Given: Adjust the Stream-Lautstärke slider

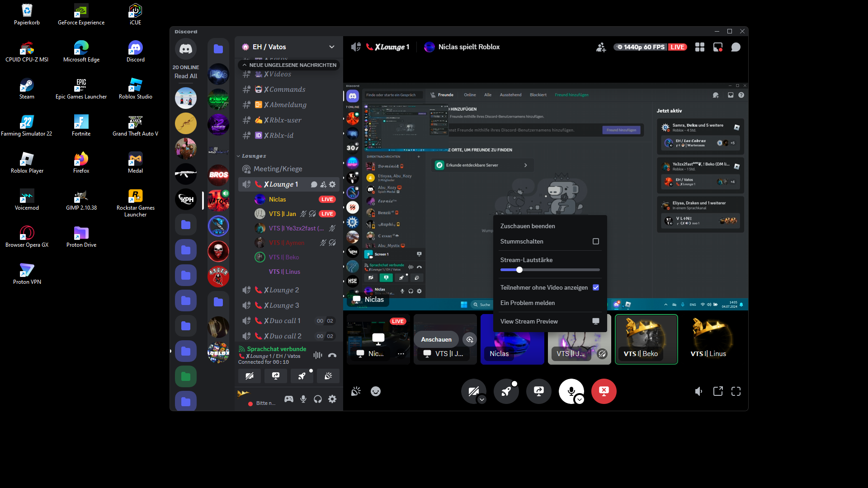Looking at the screenshot, I should pyautogui.click(x=519, y=270).
